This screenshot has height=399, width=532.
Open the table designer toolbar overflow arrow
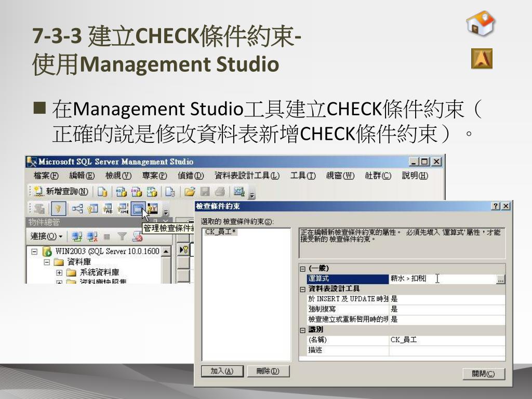point(166,212)
